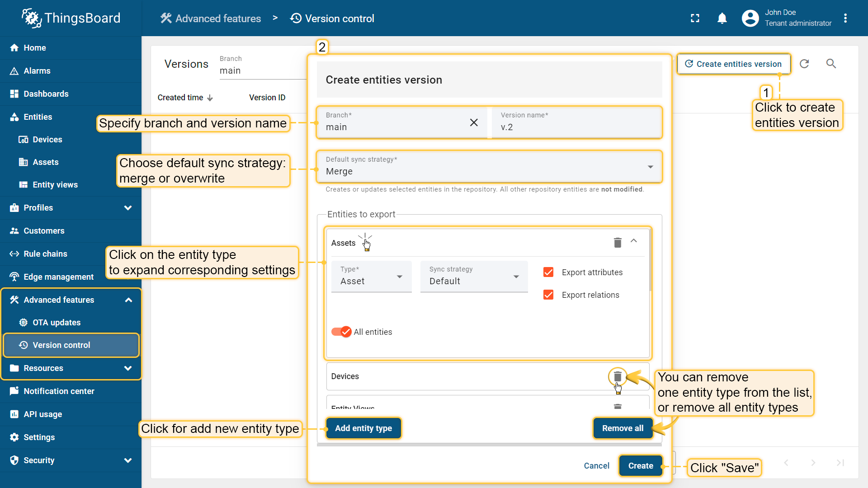868x488 pixels.
Task: Delete the Devices entity type
Action: coord(618,376)
